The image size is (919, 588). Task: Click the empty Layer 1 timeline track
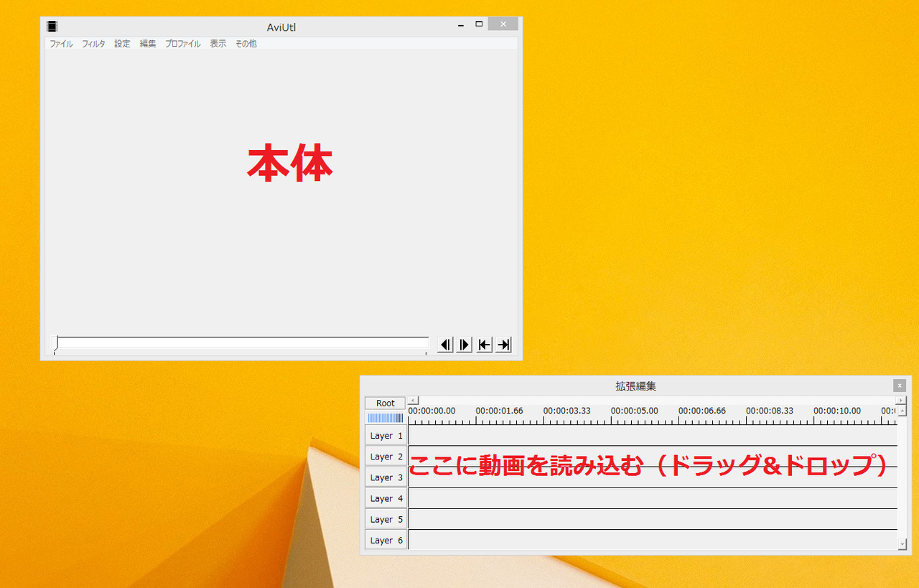(x=653, y=436)
